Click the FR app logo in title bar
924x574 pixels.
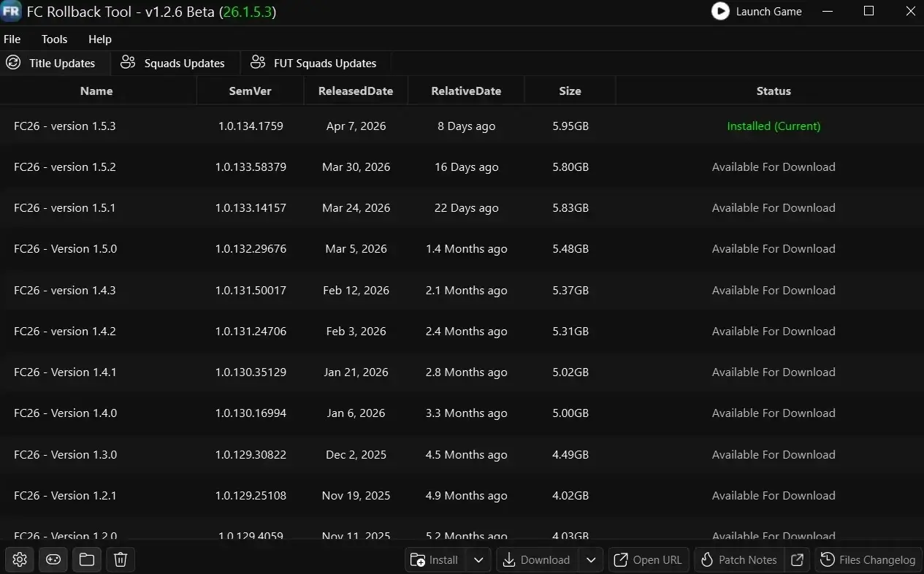point(10,11)
